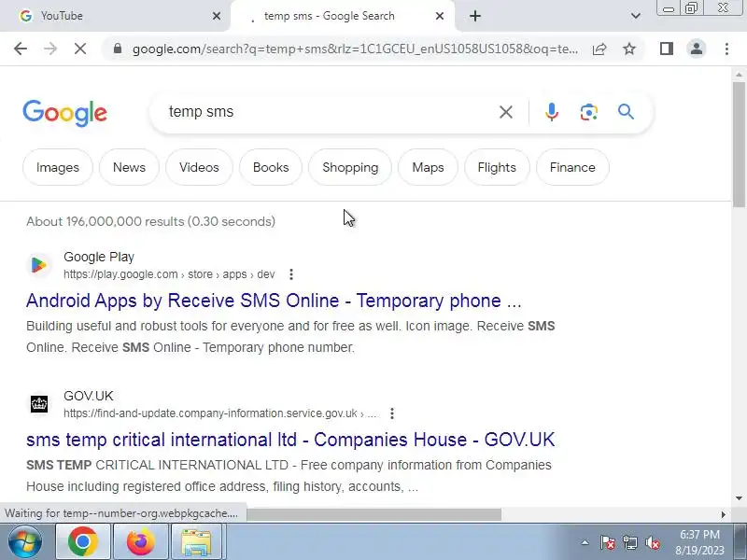
Task: Open the Google logo homepage
Action: pos(64,113)
